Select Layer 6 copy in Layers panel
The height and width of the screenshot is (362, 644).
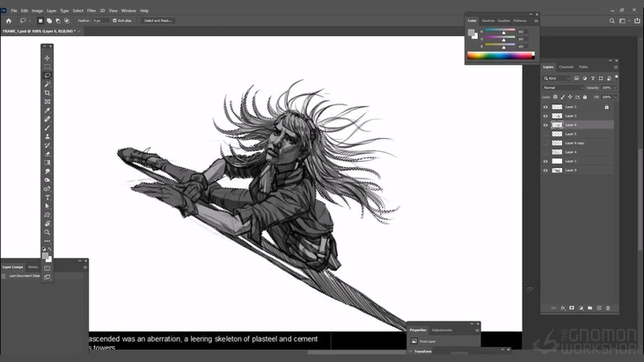point(574,143)
